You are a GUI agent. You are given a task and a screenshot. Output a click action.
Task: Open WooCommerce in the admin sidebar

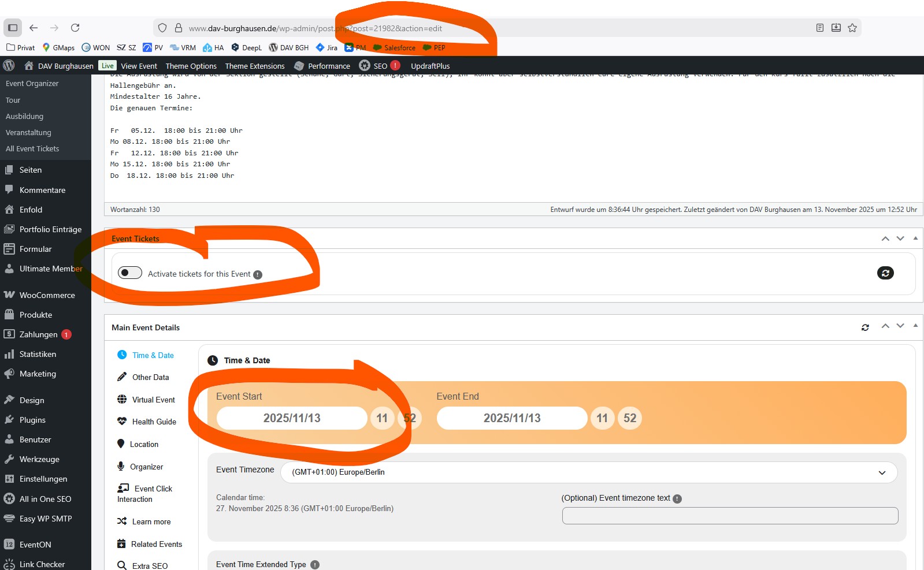pyautogui.click(x=47, y=295)
